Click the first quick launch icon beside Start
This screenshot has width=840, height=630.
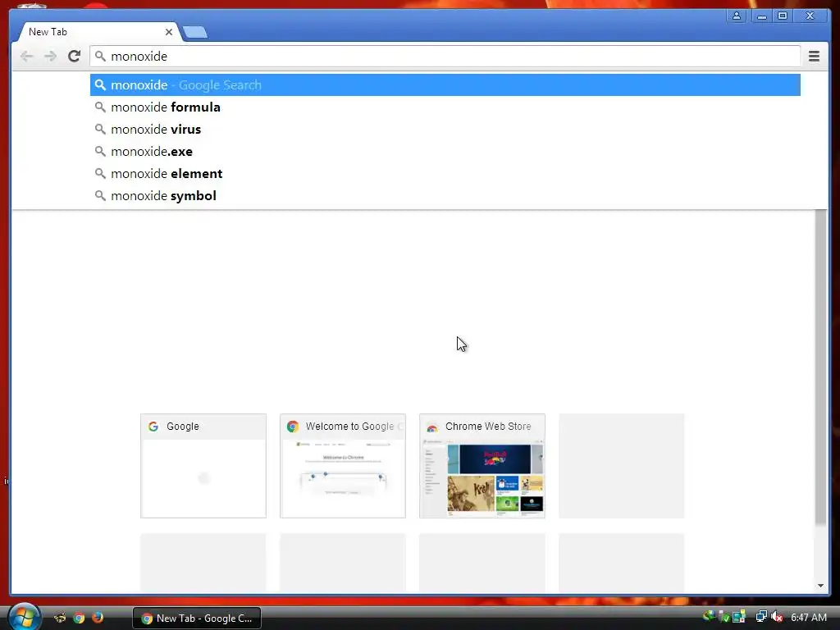pyautogui.click(x=60, y=618)
